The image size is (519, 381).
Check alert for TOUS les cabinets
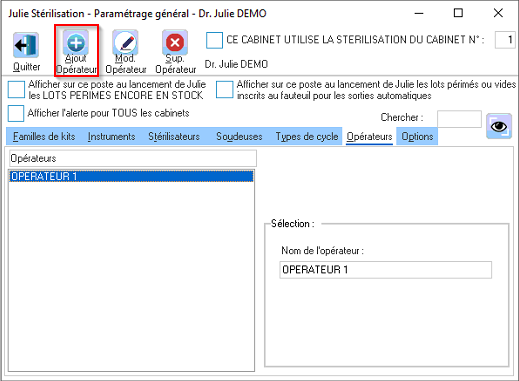16,113
